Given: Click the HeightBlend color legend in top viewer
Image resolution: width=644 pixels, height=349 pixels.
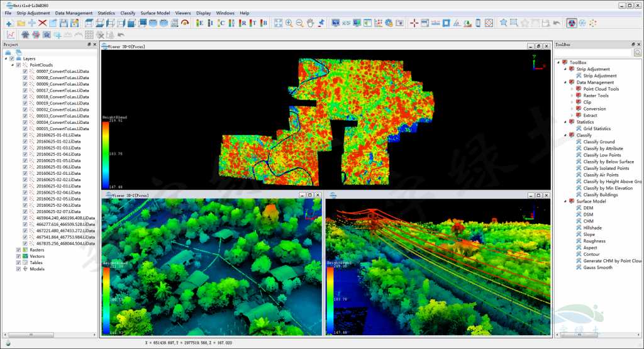Looking at the screenshot, I should pyautogui.click(x=104, y=154).
